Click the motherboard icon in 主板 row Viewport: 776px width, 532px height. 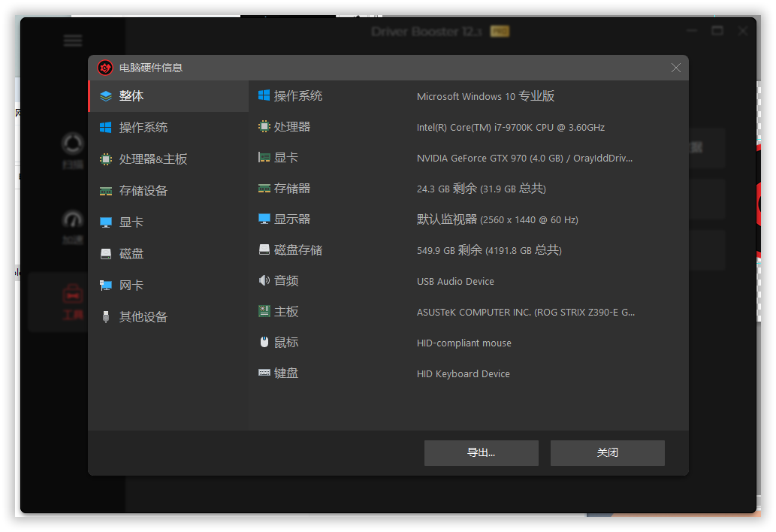pyautogui.click(x=264, y=311)
